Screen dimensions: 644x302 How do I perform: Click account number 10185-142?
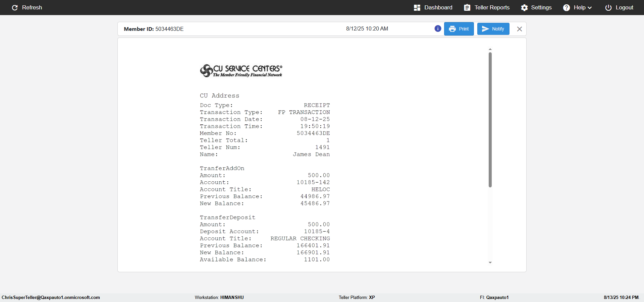pos(313,182)
